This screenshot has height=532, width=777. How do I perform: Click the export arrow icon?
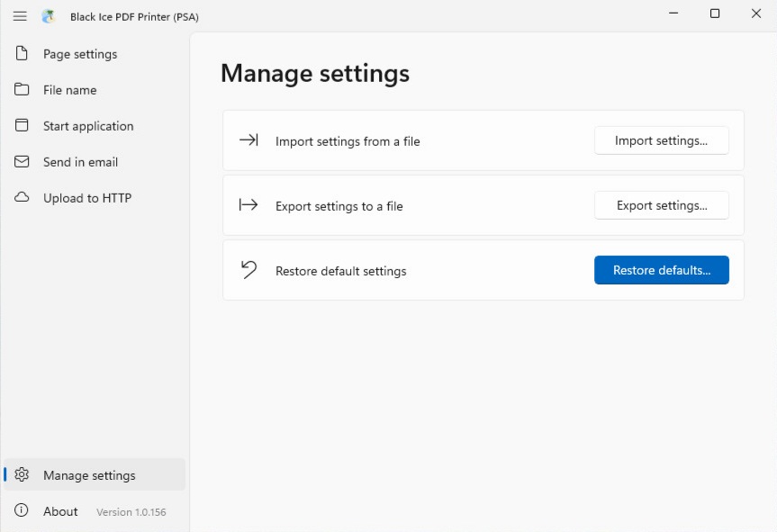[x=248, y=204]
